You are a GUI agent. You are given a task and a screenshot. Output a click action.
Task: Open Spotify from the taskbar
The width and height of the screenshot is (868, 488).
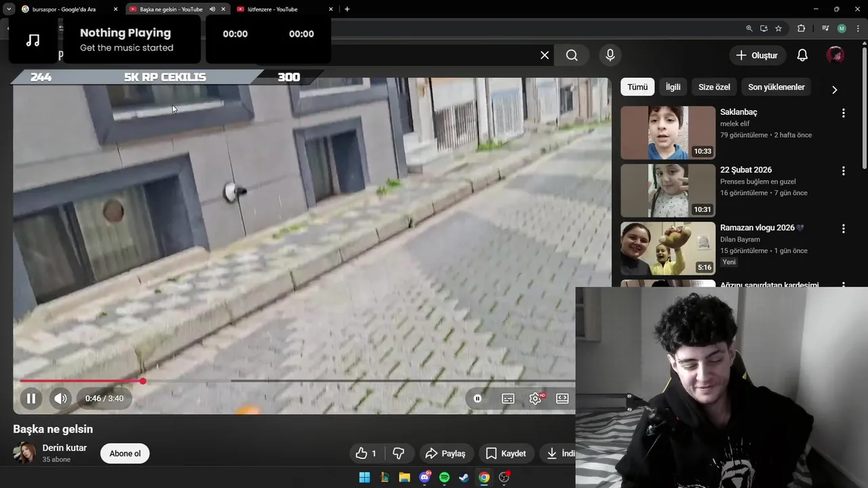coord(444,477)
